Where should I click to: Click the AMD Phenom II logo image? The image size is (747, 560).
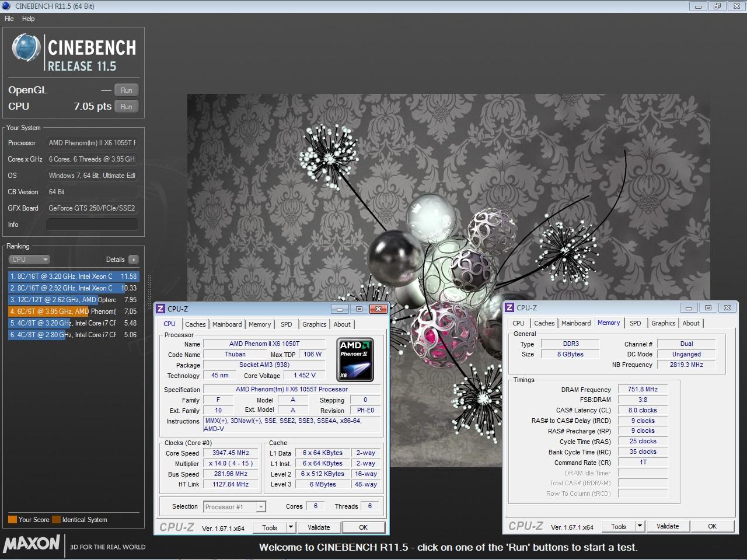[x=356, y=359]
